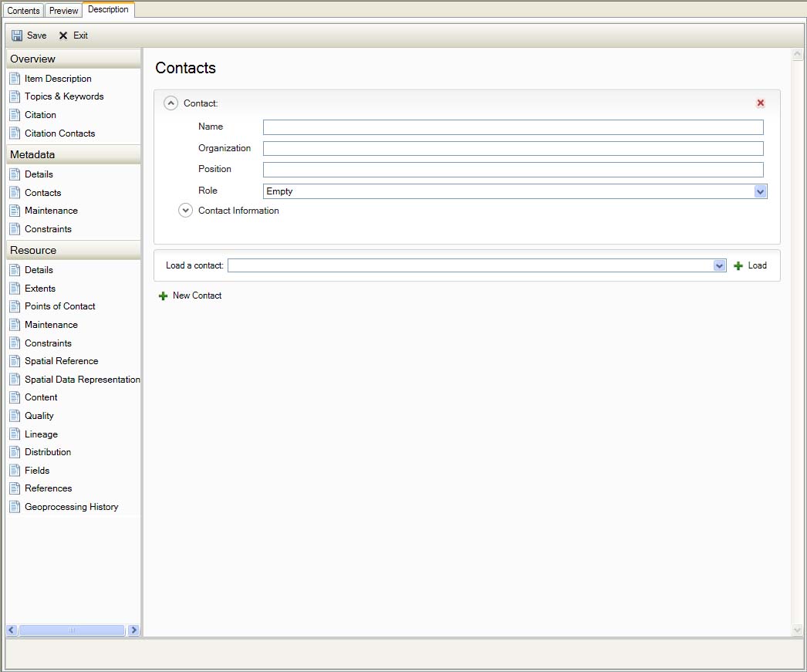
Task: Click the Exit X icon in toolbar
Action: (x=63, y=35)
